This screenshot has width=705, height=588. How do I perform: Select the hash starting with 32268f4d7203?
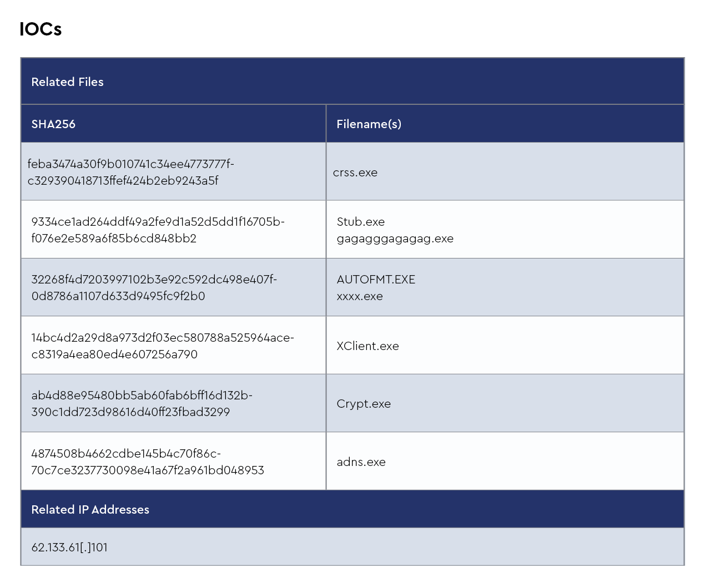(x=154, y=288)
